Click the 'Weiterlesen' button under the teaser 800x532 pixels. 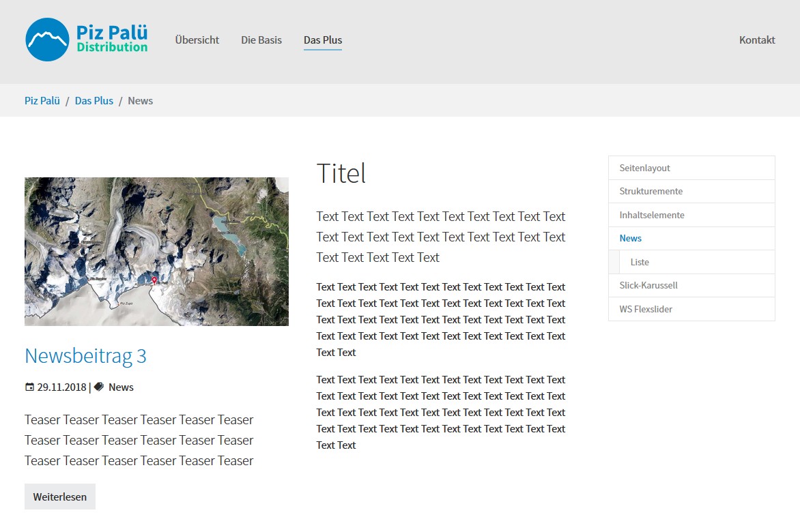pos(59,497)
